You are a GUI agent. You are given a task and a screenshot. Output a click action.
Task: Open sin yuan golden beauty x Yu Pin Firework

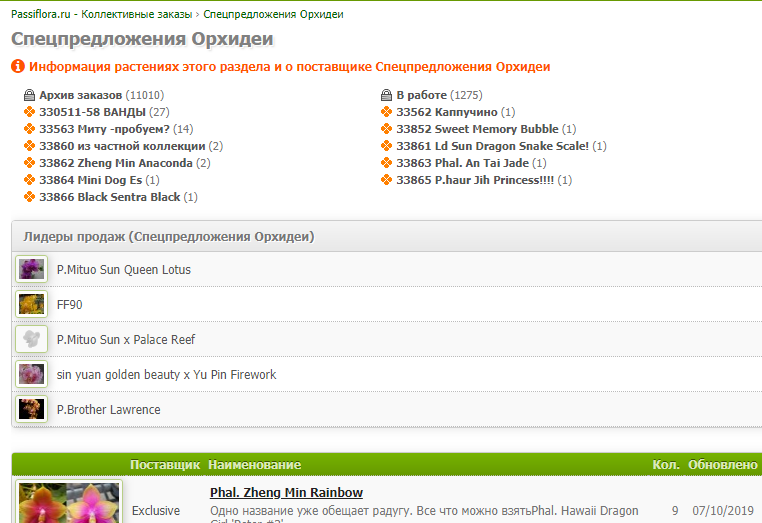166,374
